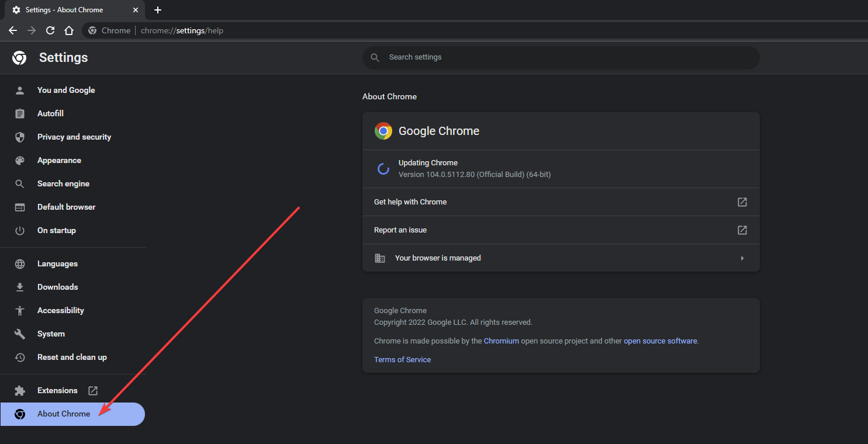Open the open source software link
Image resolution: width=868 pixels, height=444 pixels.
(x=660, y=341)
